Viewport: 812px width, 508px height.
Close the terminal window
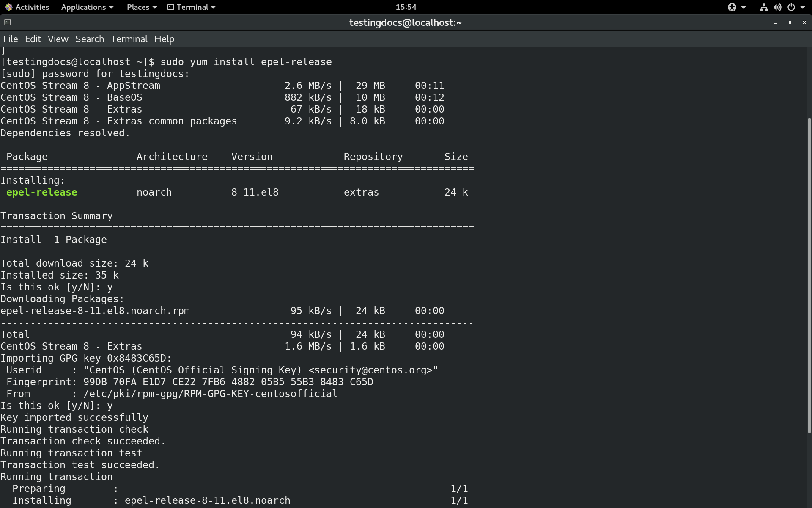[x=804, y=22]
